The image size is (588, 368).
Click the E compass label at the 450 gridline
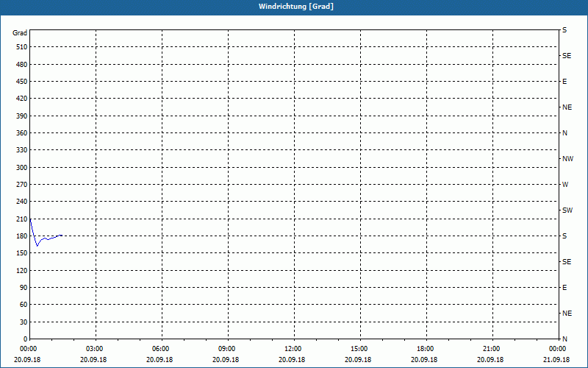[x=564, y=82]
